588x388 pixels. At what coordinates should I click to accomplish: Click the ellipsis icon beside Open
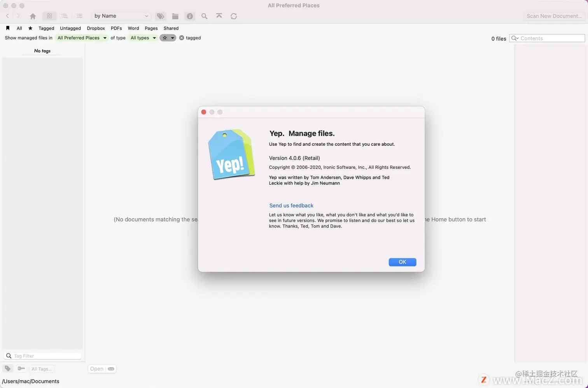[111, 369]
